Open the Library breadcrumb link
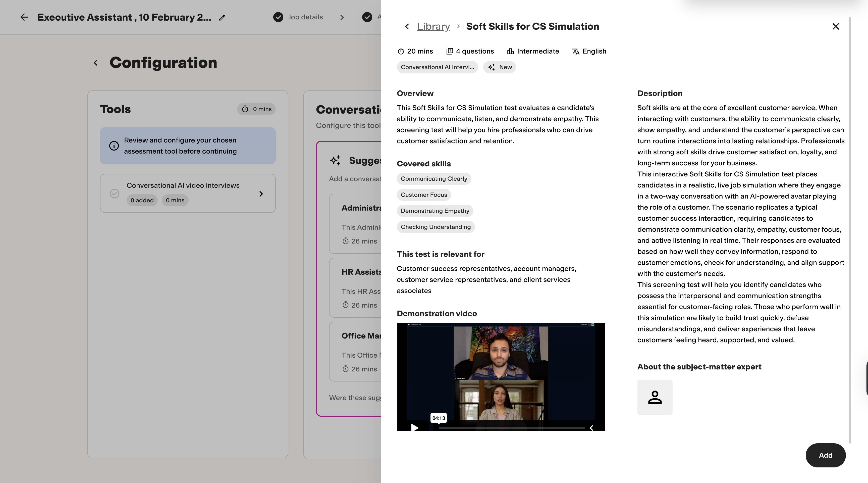Screen dimensions: 868x483 pos(433,26)
